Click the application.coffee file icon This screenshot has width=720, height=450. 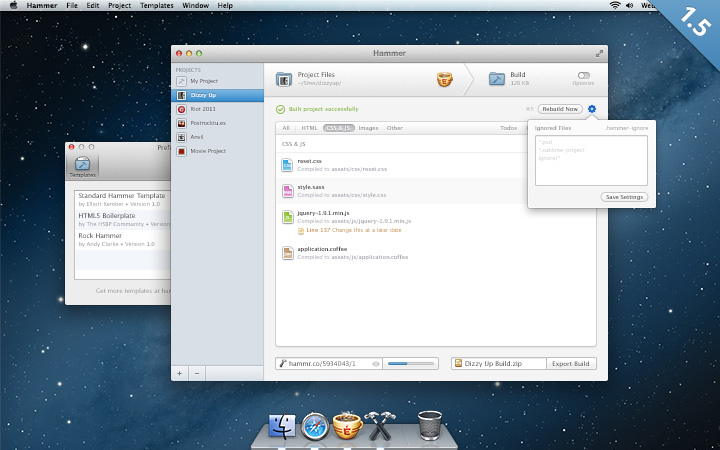[x=287, y=253]
